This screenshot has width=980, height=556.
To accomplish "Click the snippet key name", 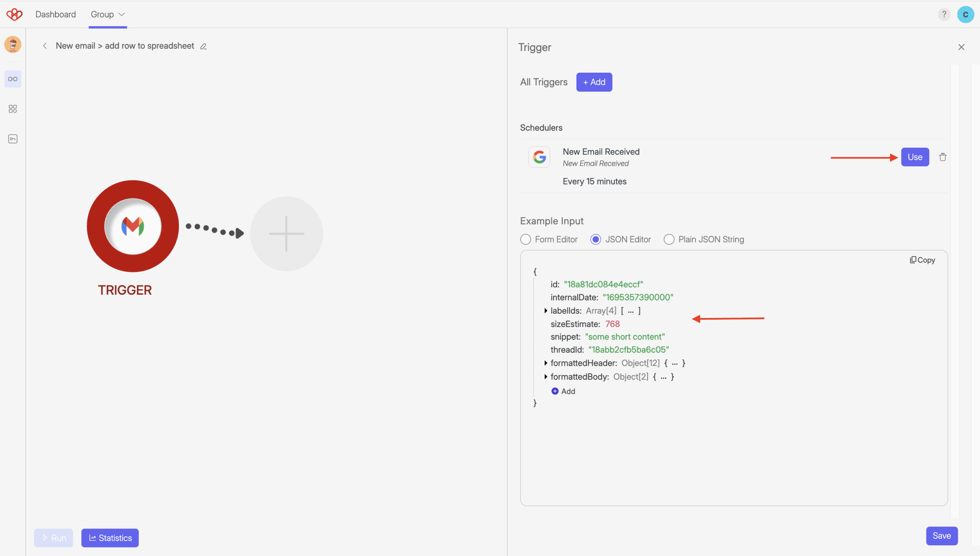I will click(x=565, y=337).
